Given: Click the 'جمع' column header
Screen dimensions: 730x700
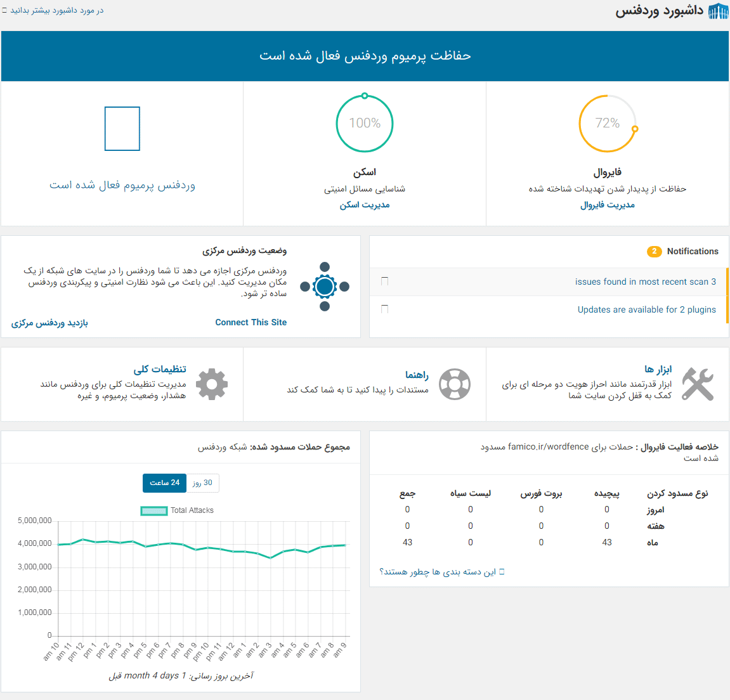Looking at the screenshot, I should [407, 493].
